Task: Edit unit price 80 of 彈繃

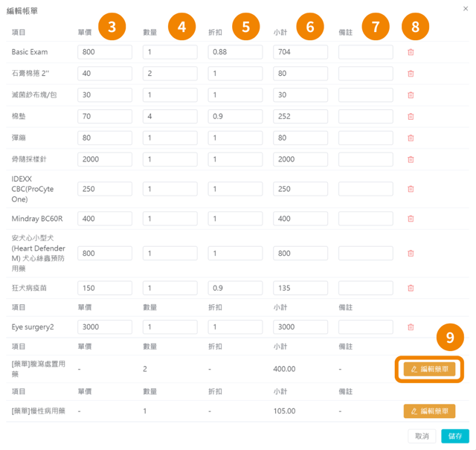Action: pyautogui.click(x=105, y=138)
